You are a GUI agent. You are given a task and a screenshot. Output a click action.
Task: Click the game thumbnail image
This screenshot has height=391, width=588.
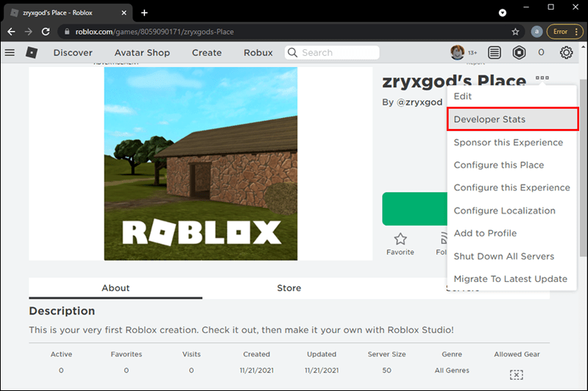(x=201, y=163)
